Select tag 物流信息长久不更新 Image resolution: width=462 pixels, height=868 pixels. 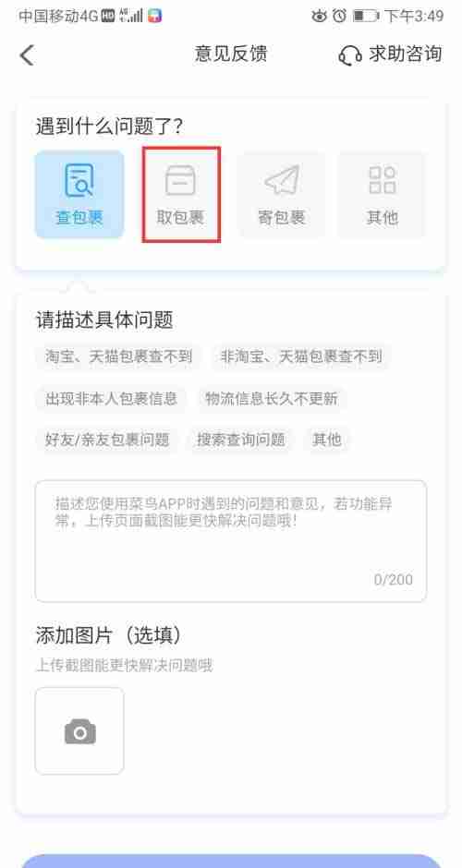click(272, 399)
